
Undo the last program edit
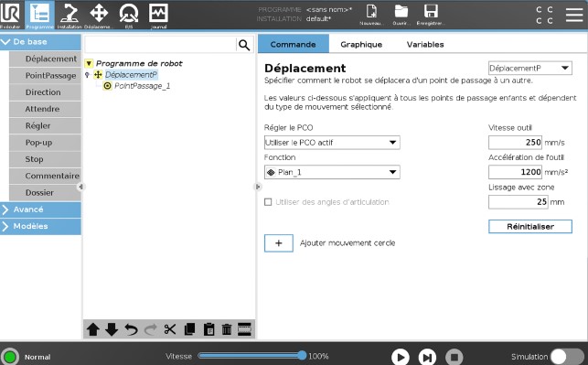tap(131, 329)
